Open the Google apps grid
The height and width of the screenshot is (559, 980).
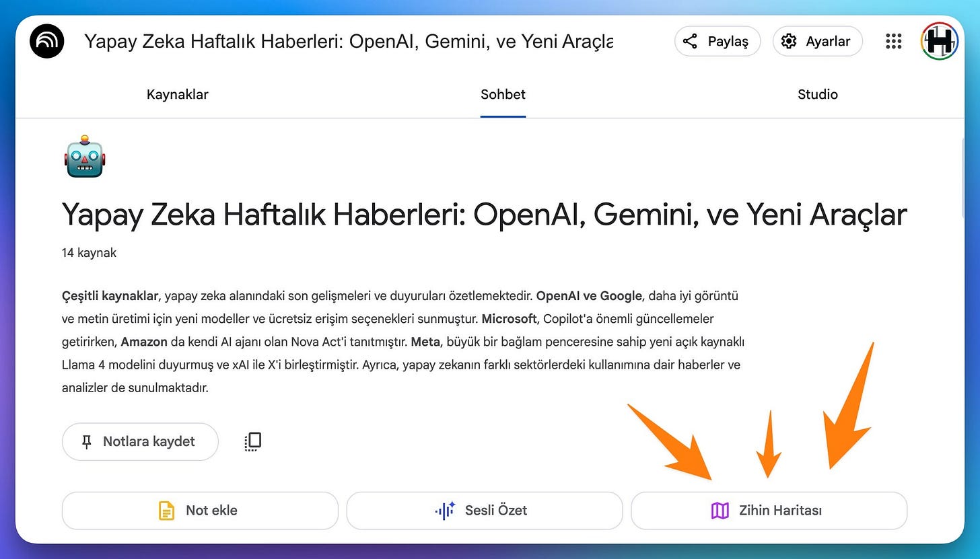point(893,42)
